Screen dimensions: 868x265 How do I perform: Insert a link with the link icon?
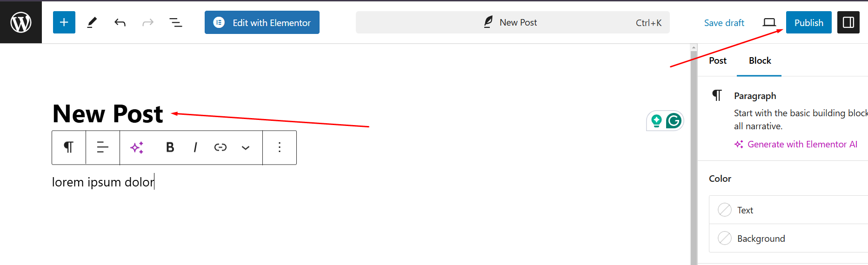(x=220, y=147)
